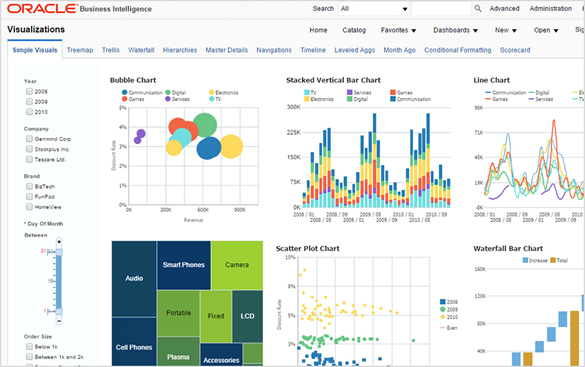
Task: Click the slider plus button
Action: point(59,242)
